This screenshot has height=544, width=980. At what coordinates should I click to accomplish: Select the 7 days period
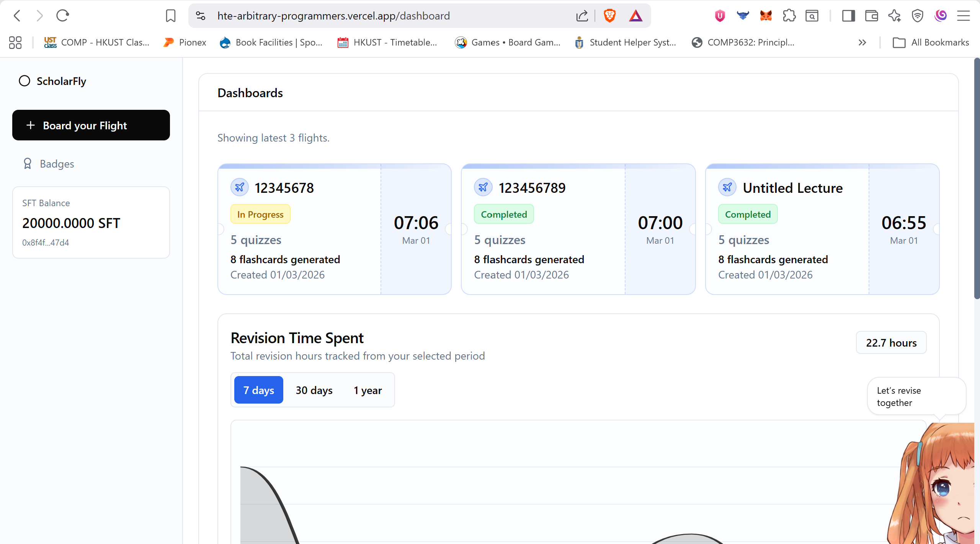tap(258, 390)
